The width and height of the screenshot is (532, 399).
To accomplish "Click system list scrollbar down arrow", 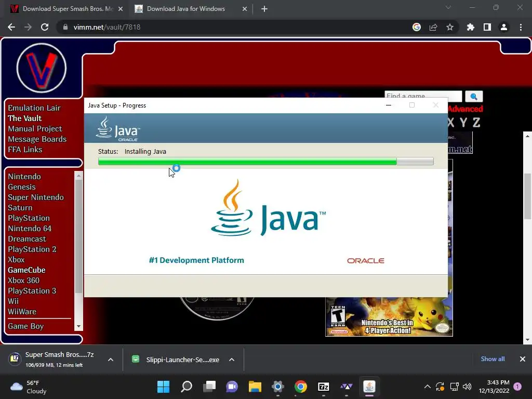I will 79,326.
